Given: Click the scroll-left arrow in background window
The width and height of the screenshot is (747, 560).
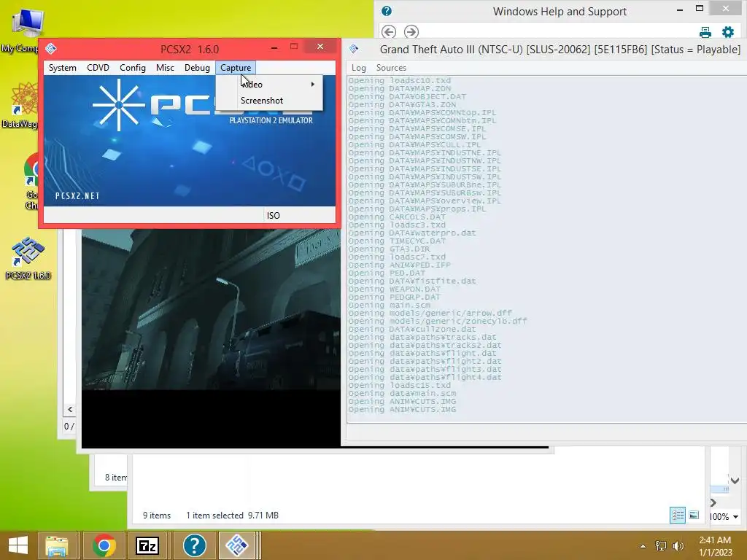Looking at the screenshot, I should point(70,409).
